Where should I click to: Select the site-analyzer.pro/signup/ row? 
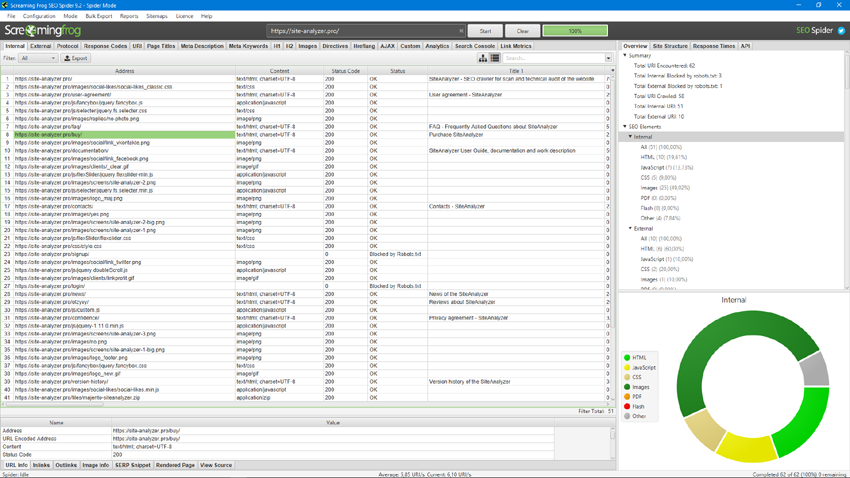click(x=308, y=254)
